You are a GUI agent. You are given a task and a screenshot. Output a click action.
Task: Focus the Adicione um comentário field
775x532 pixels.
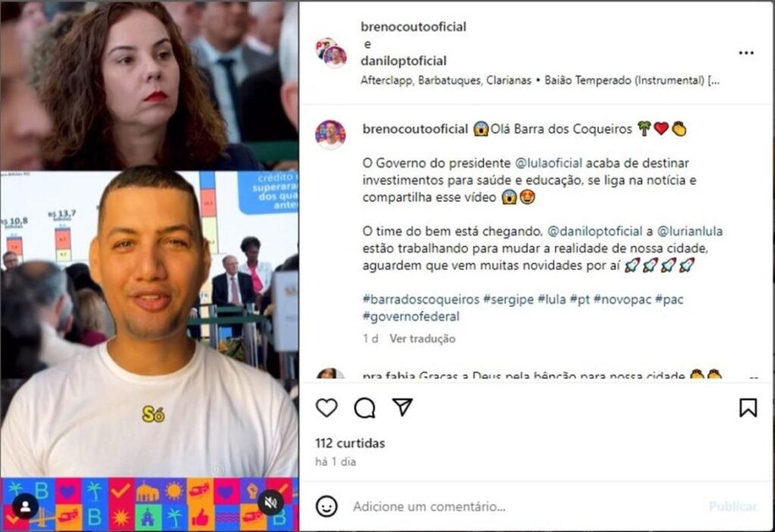coord(528,506)
